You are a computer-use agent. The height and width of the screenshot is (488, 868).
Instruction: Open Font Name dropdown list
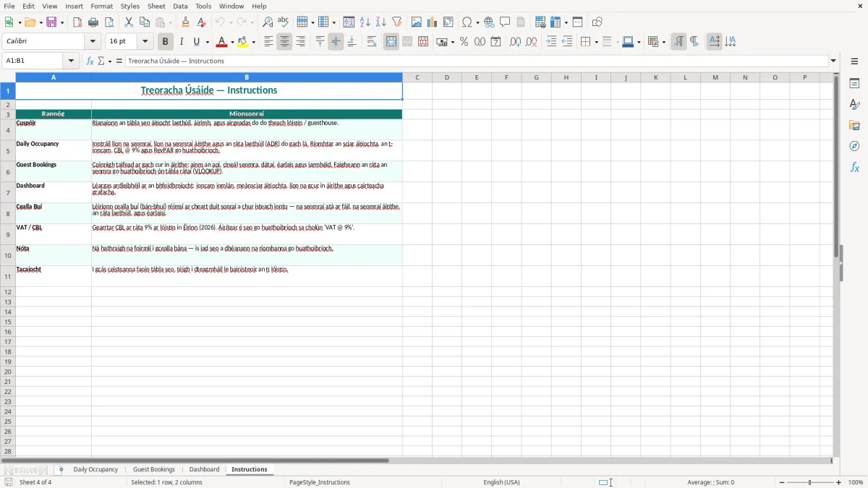tap(93, 42)
